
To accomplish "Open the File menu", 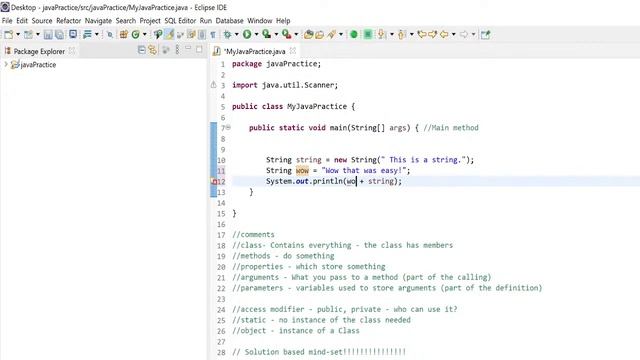I will tap(7, 20).
